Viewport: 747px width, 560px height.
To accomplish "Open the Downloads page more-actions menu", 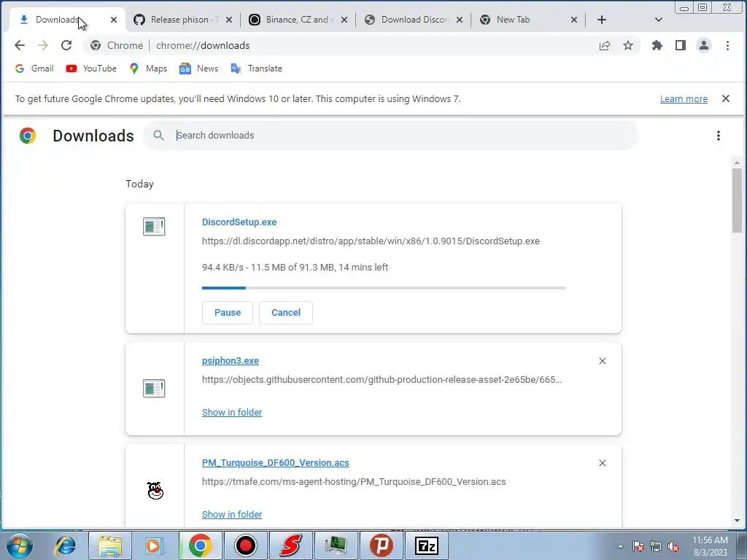I will (719, 136).
